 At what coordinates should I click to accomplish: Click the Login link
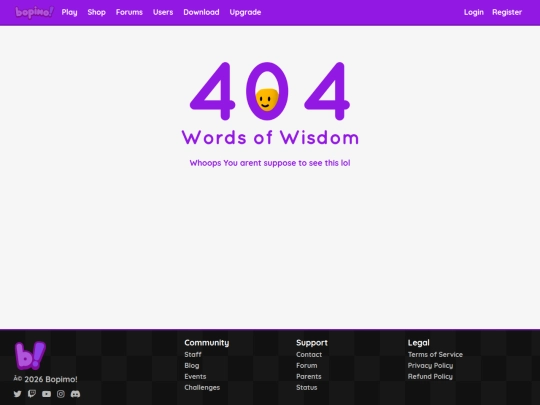(x=474, y=12)
